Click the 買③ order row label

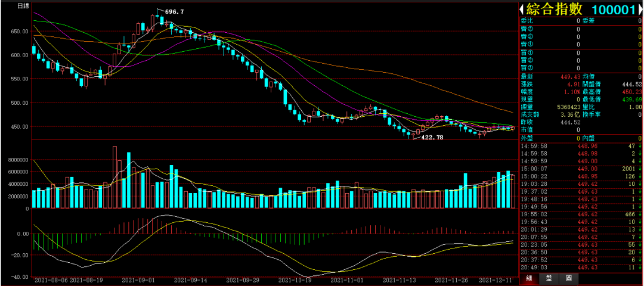[x=527, y=68]
